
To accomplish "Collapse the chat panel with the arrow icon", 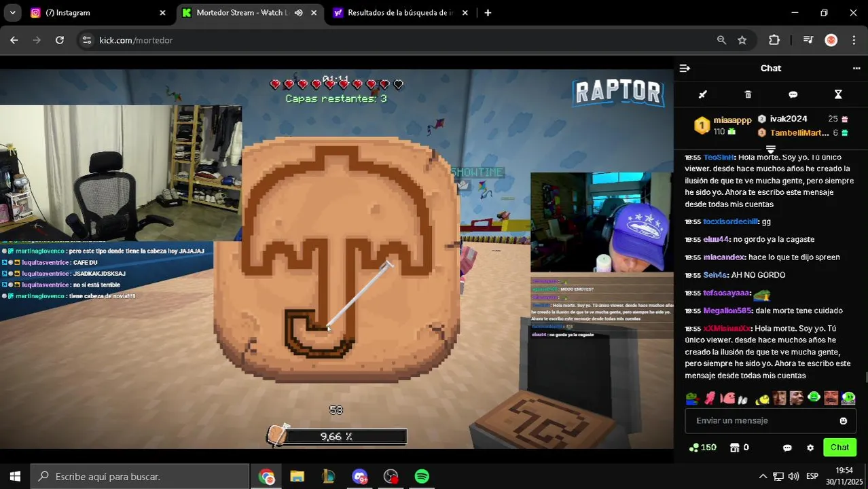I will (x=685, y=68).
